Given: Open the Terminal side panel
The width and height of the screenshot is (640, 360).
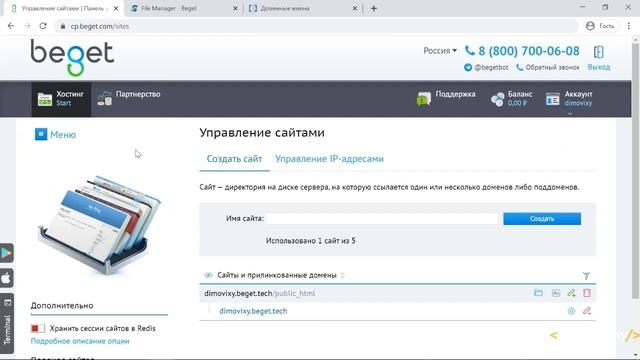Looking at the screenshot, I should pos(7,323).
